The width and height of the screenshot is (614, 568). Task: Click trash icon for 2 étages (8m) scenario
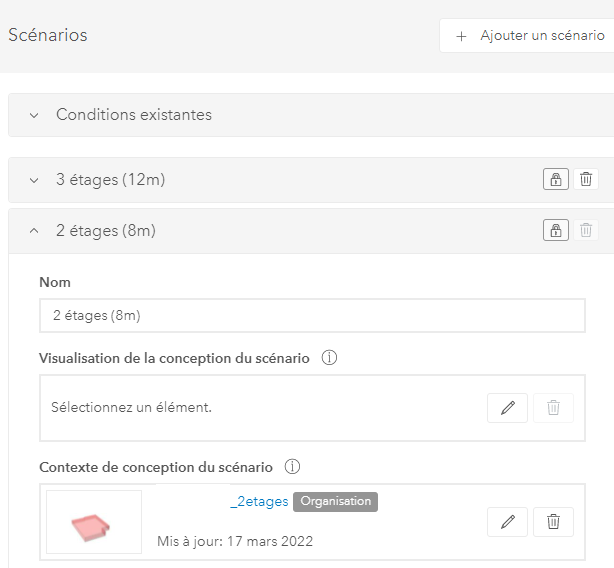tap(586, 230)
